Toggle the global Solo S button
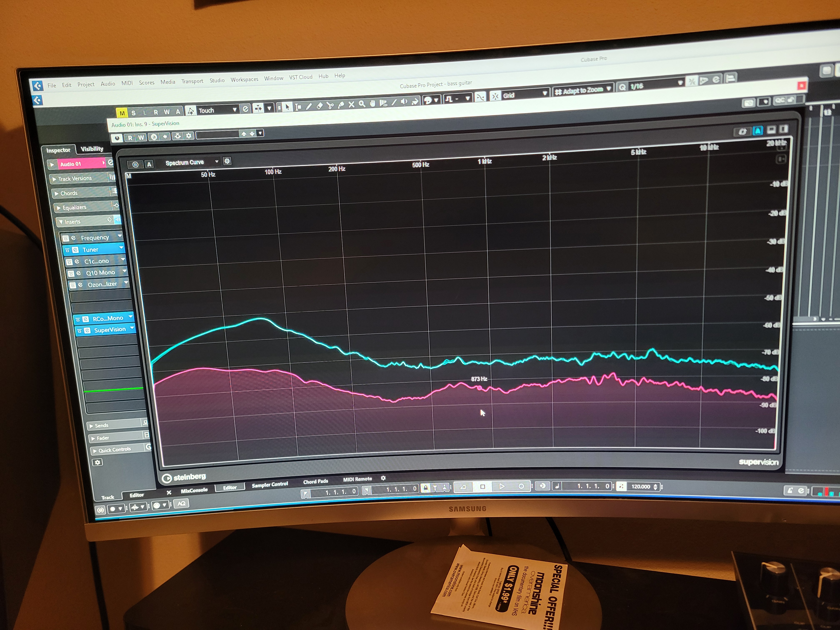Image resolution: width=840 pixels, height=630 pixels. [133, 113]
